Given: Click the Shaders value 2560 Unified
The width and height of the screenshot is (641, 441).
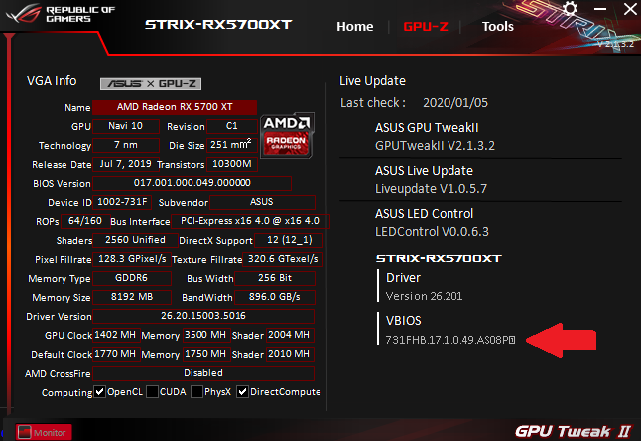Looking at the screenshot, I should (135, 240).
